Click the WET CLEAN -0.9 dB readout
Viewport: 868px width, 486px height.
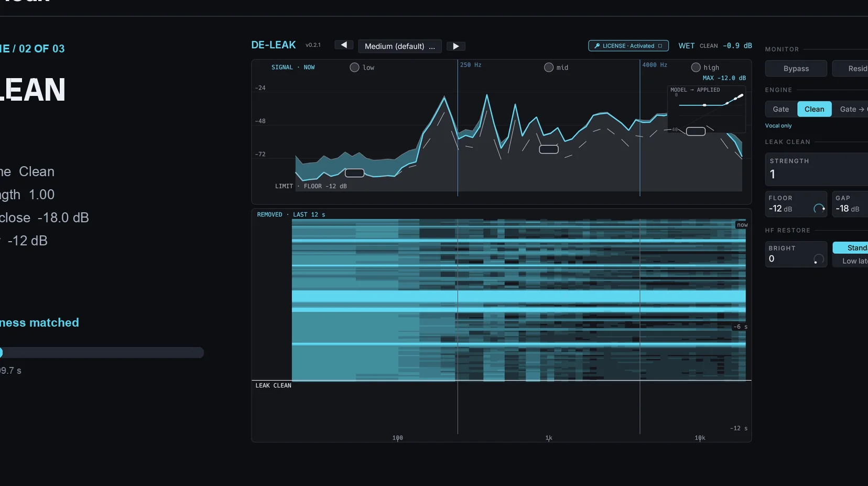[715, 46]
